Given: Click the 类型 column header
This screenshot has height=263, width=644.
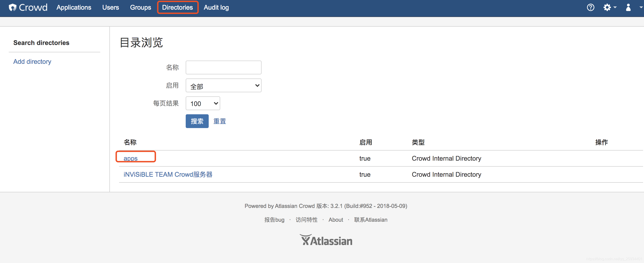Looking at the screenshot, I should 418,142.
